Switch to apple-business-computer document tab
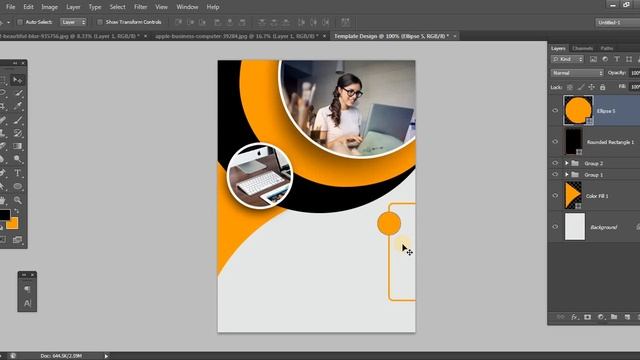The width and height of the screenshot is (640, 360). [x=236, y=36]
